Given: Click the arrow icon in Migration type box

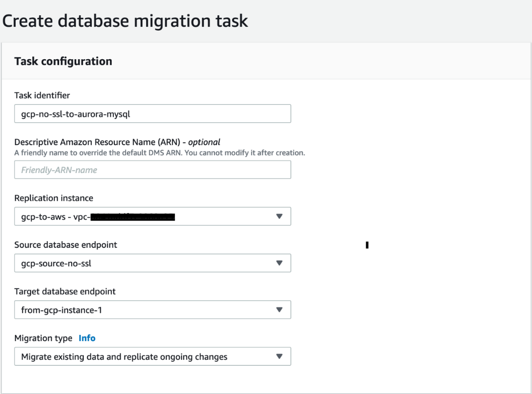Looking at the screenshot, I should pyautogui.click(x=279, y=356).
